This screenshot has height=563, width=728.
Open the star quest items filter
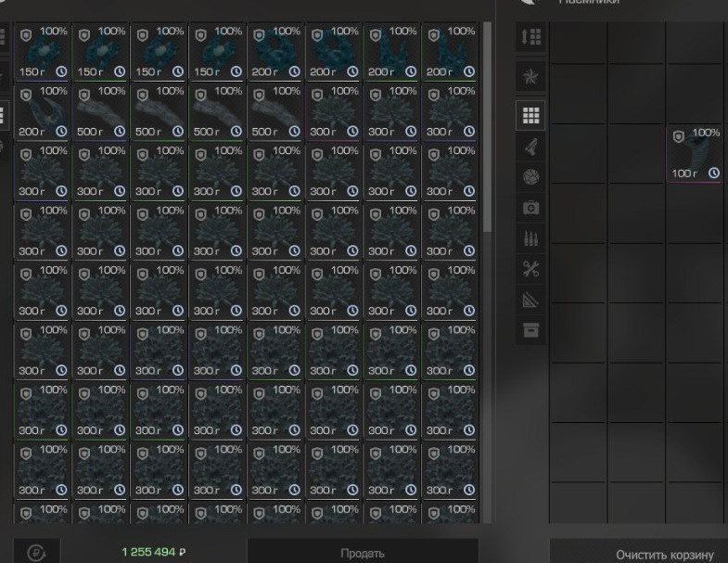[531, 76]
